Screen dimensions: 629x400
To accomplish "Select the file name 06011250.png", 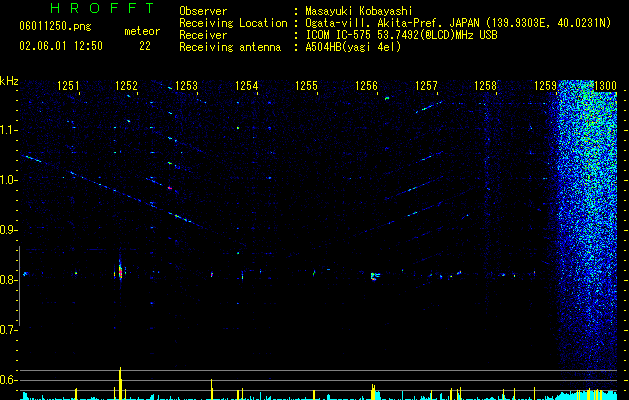I will (x=55, y=27).
